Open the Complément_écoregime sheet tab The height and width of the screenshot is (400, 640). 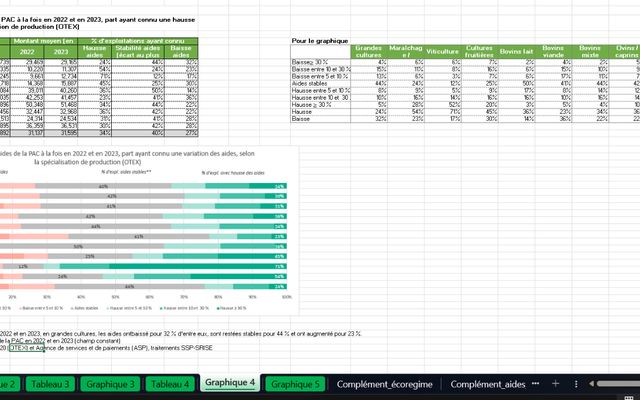click(x=385, y=384)
